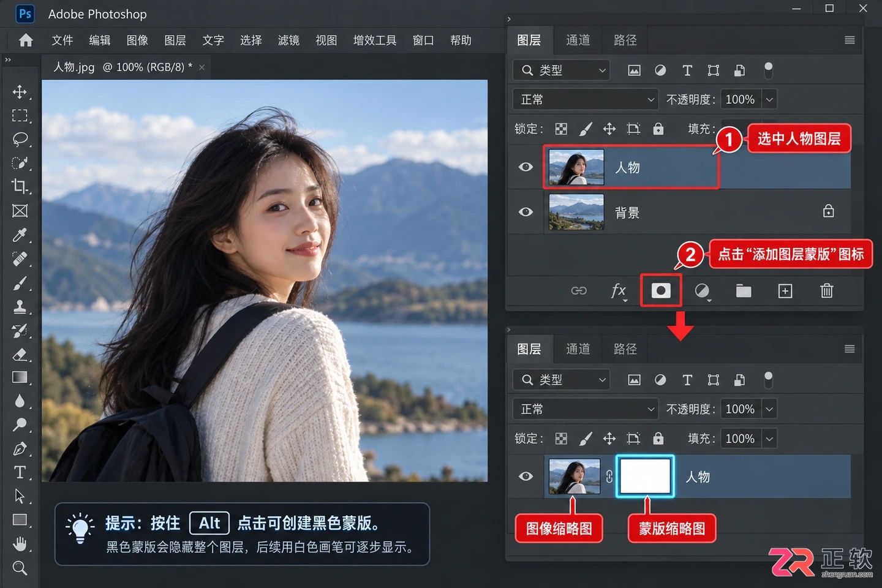Select the Blur tool

pyautogui.click(x=20, y=401)
